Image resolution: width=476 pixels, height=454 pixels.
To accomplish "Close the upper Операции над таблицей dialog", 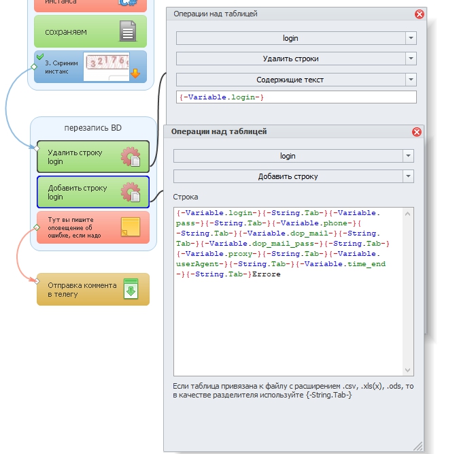I will pyautogui.click(x=419, y=14).
